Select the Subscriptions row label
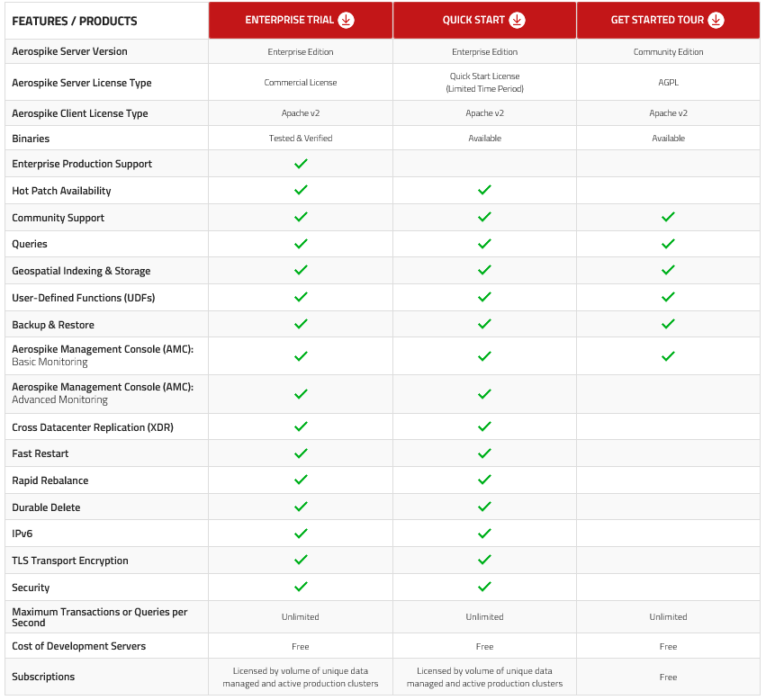This screenshot has width=766, height=700. pyautogui.click(x=43, y=677)
